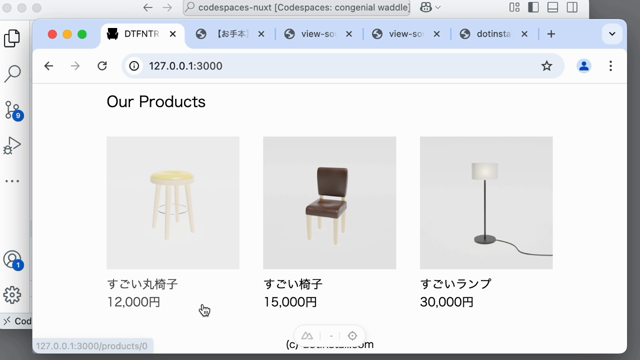Reload the 127.0.0.1:3000 page
640x360 pixels.
tap(102, 66)
